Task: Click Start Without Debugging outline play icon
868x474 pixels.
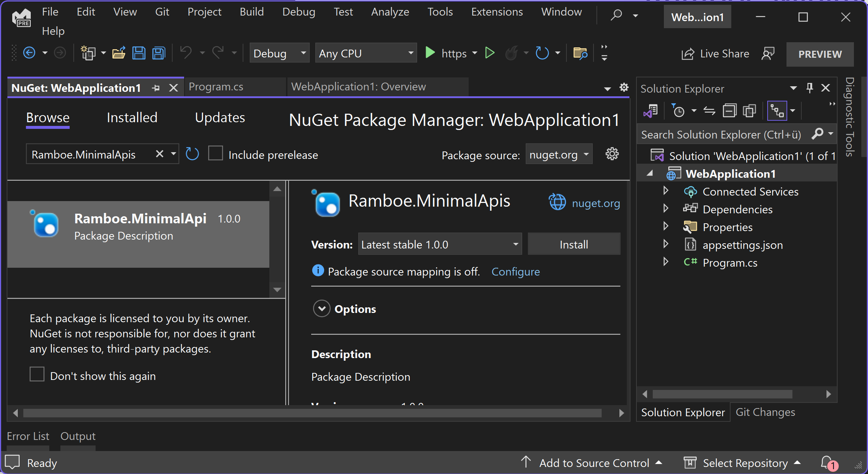Action: [x=490, y=53]
